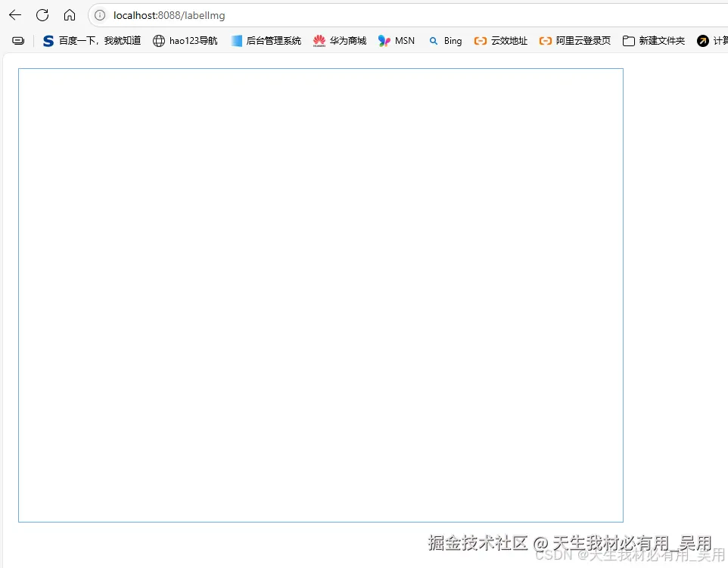
Task: Click the orange icon on 云效地址 bookmark
Action: [481, 41]
